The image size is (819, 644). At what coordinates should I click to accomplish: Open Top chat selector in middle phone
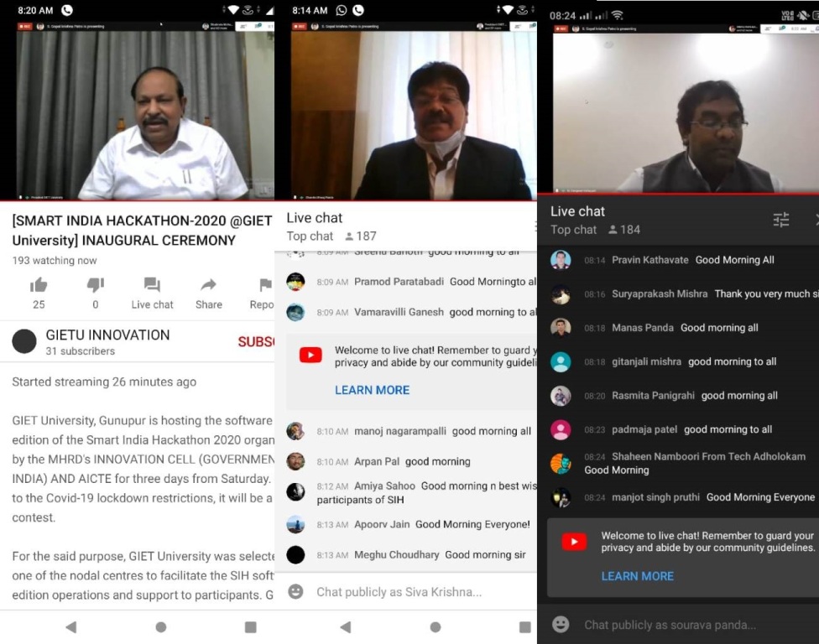(x=310, y=236)
